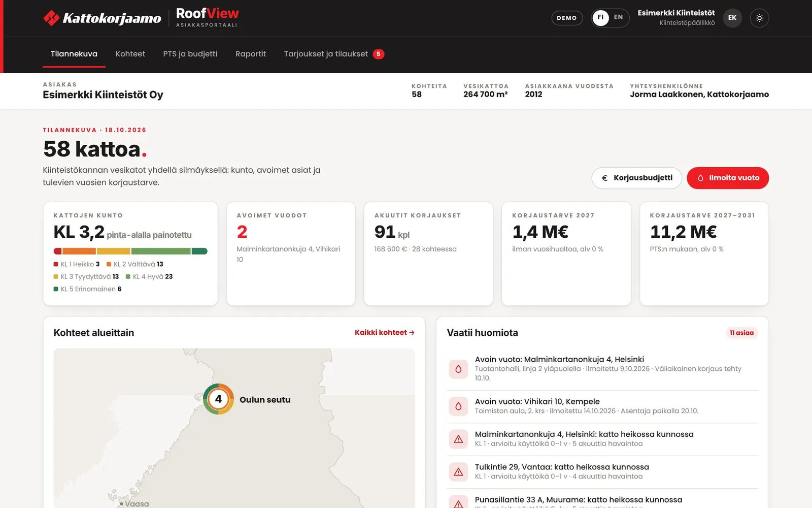Image resolution: width=812 pixels, height=508 pixels.
Task: Switch language to FI
Action: point(600,18)
